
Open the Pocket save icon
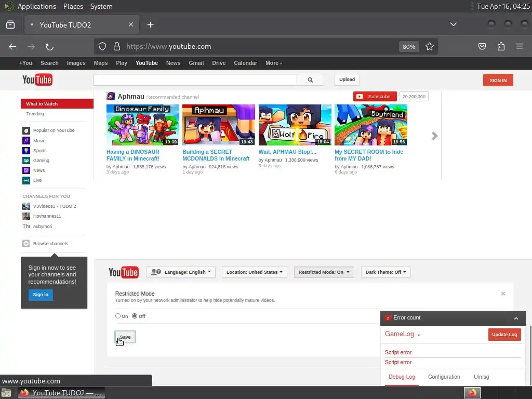tap(482, 46)
